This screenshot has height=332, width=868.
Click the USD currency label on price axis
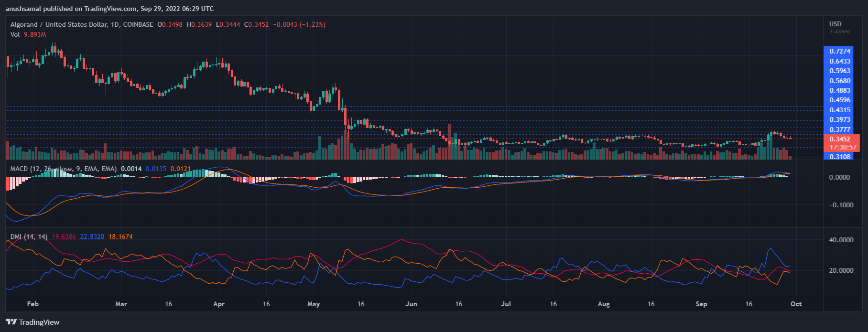835,24
